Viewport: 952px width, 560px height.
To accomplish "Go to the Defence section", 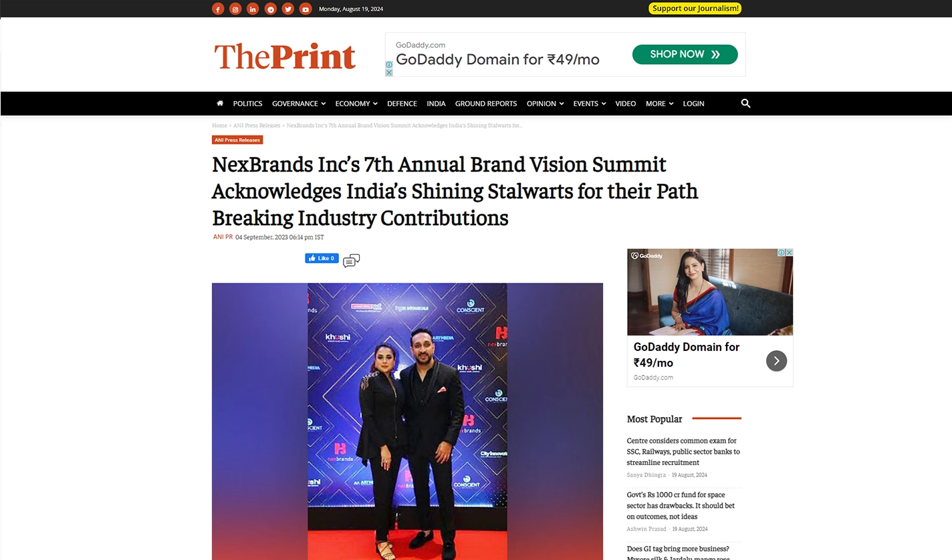I will (x=402, y=104).
